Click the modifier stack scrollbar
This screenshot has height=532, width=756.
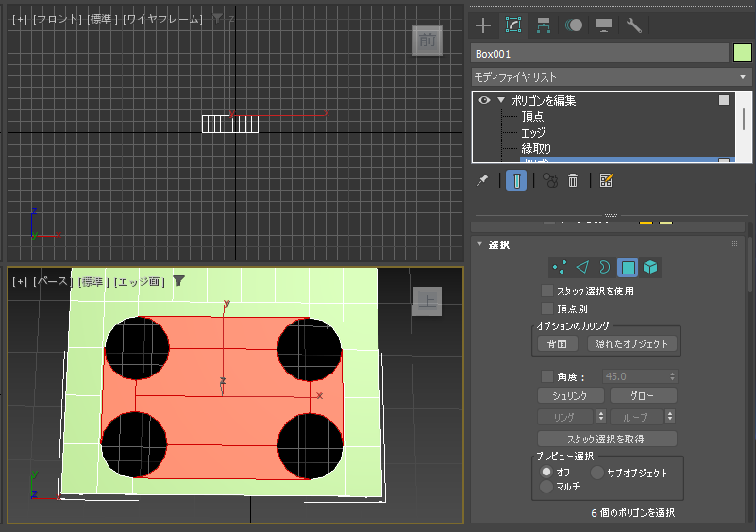tap(744, 119)
